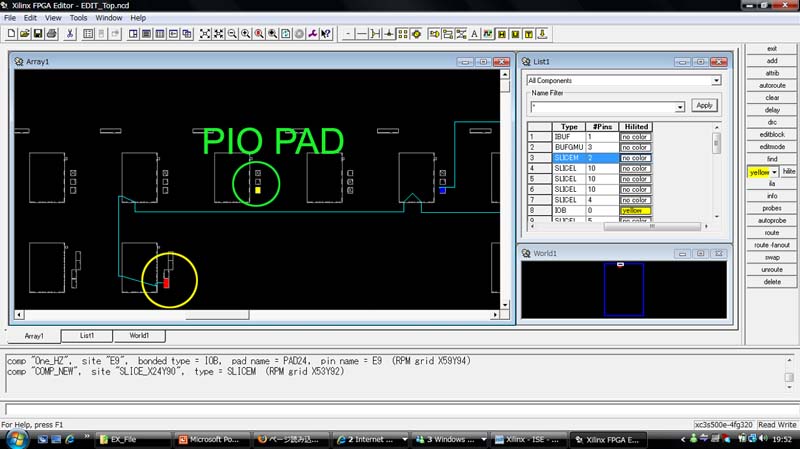Click the red magnifier zoom icon
The image size is (800, 449).
tap(259, 34)
